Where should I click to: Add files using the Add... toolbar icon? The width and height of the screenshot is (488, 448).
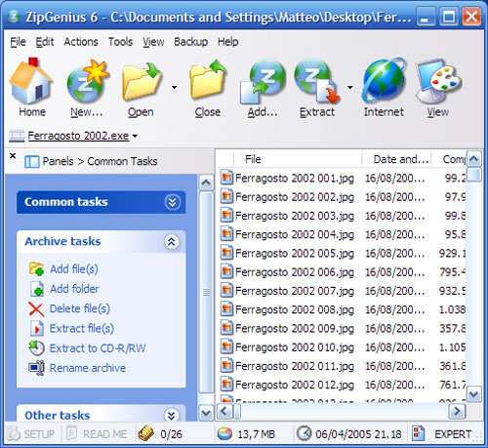(x=263, y=81)
